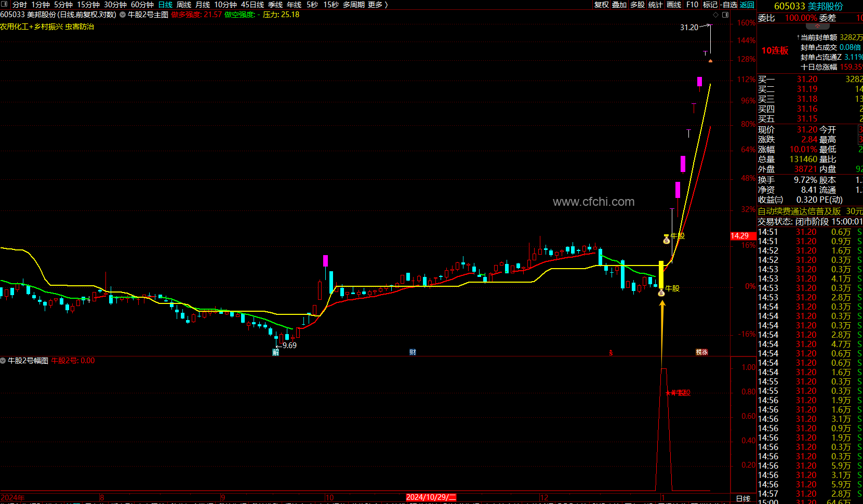Viewport: 863px width, 504px height.
Task: Switch to the 5分钟 chart period
Action: pyautogui.click(x=63, y=5)
